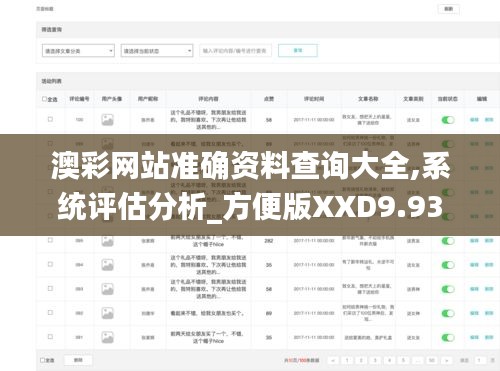Image resolution: width=500 pixels, height=371 pixels.
Task: Go to the previous page arrow in pagination
Action: click(333, 360)
